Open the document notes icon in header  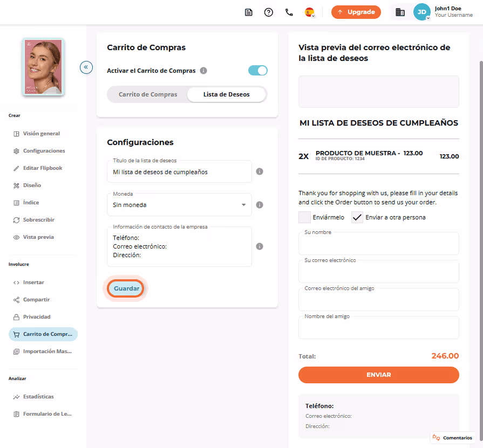(x=249, y=12)
